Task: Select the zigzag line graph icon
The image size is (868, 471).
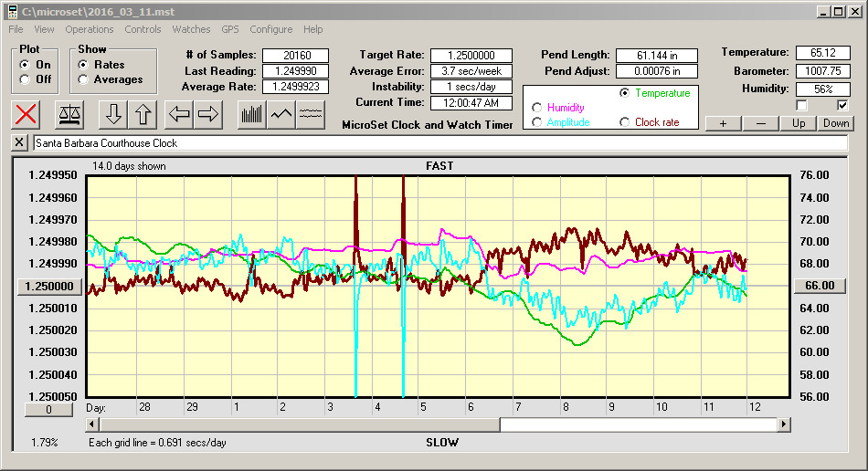Action: pyautogui.click(x=281, y=114)
